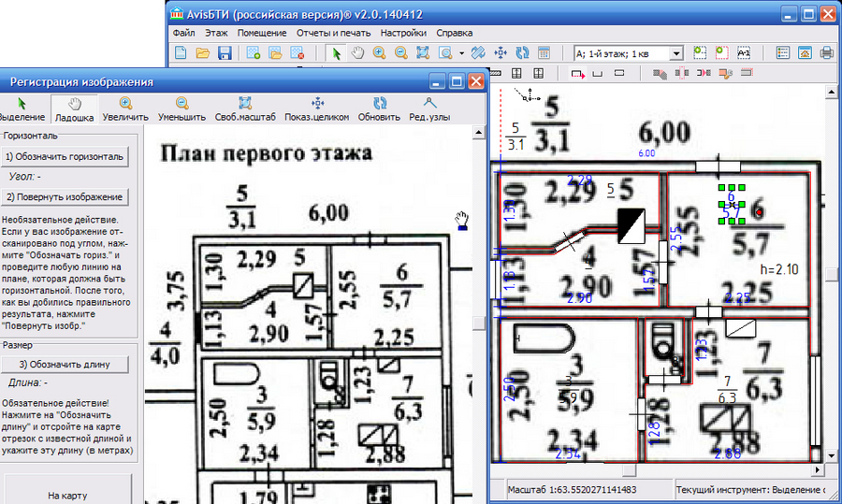Image resolution: width=842 pixels, height=504 pixels.
Task: Click Показ.целиком show-all tool
Action: [316, 109]
